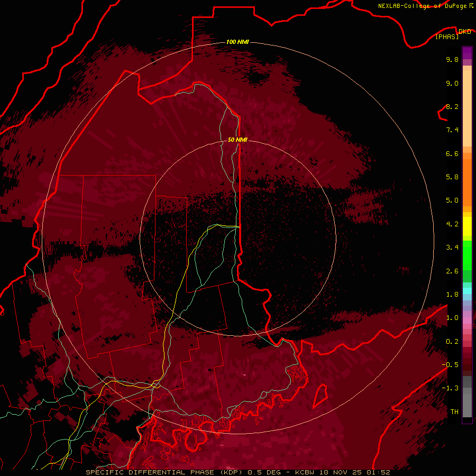Click the 7.4 value on the color scale
The height and width of the screenshot is (476, 476).
452,130
